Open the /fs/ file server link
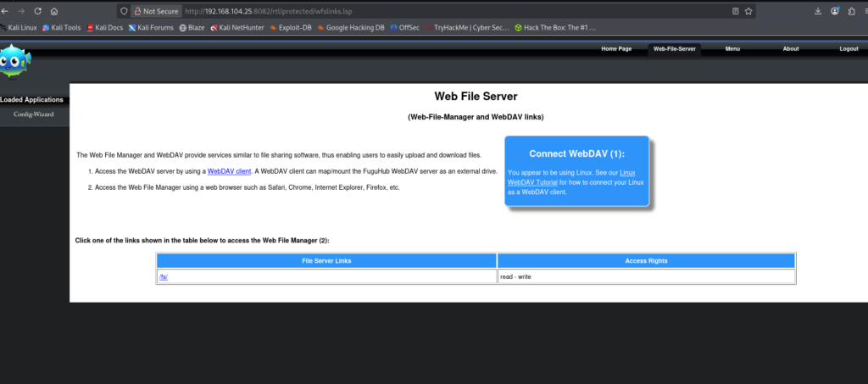Screen dimensions: 868x384 (x=164, y=276)
